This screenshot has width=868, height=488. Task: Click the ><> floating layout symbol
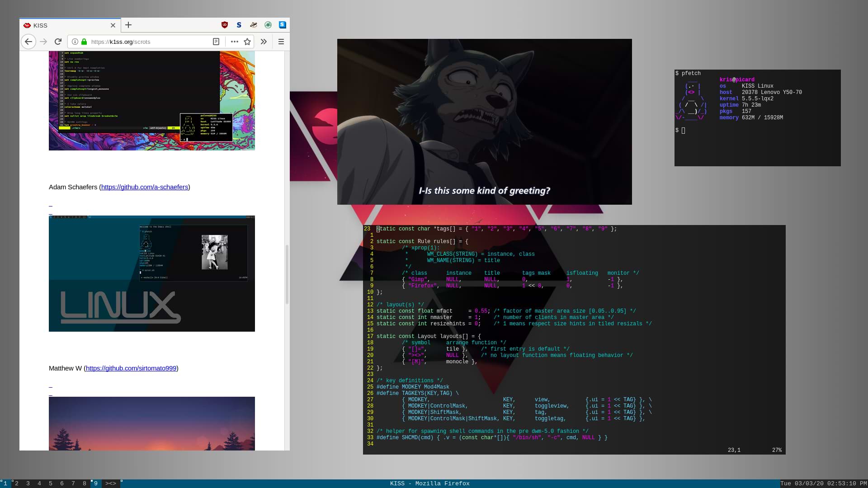tap(111, 483)
